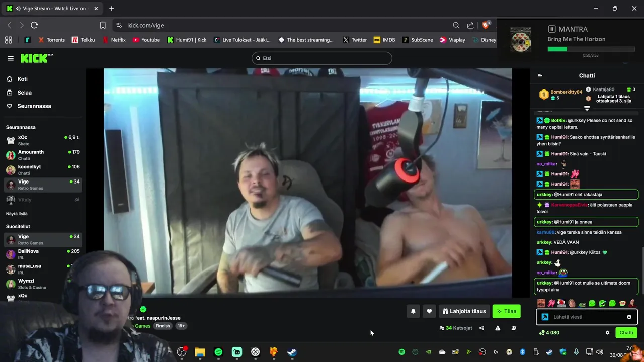The height and width of the screenshot is (362, 644).
Task: Open Spotify from the taskbar
Action: pyautogui.click(x=218, y=352)
